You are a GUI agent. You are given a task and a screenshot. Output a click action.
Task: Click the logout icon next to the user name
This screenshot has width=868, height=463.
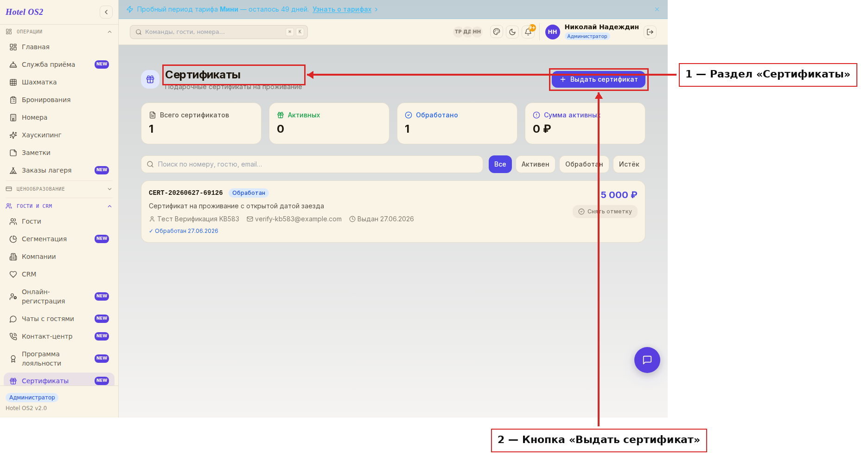click(x=650, y=32)
